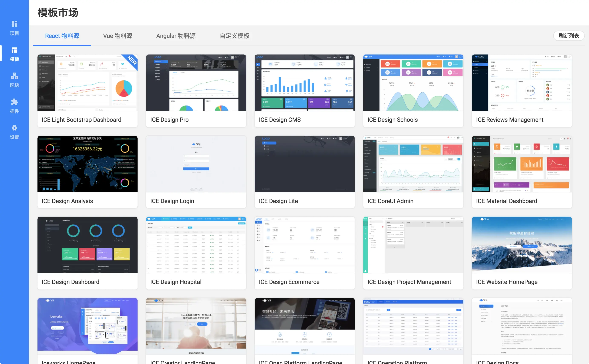Screen dimensions: 589x364
Task: Switch to Angular 物料源 tab
Action: [x=176, y=36]
